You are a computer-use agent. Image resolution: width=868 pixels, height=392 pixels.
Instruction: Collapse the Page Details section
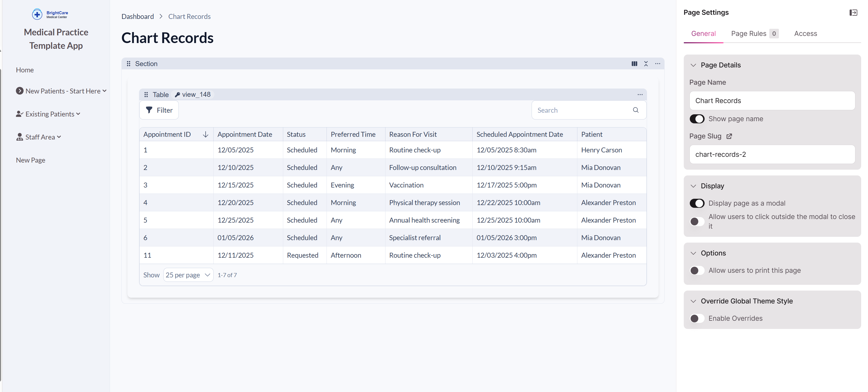pos(693,65)
